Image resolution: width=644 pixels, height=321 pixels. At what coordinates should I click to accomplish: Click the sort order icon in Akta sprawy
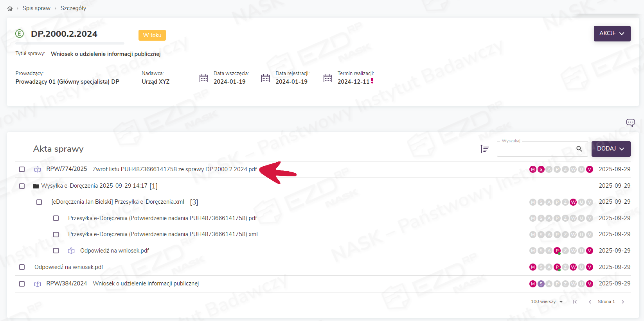(x=484, y=149)
